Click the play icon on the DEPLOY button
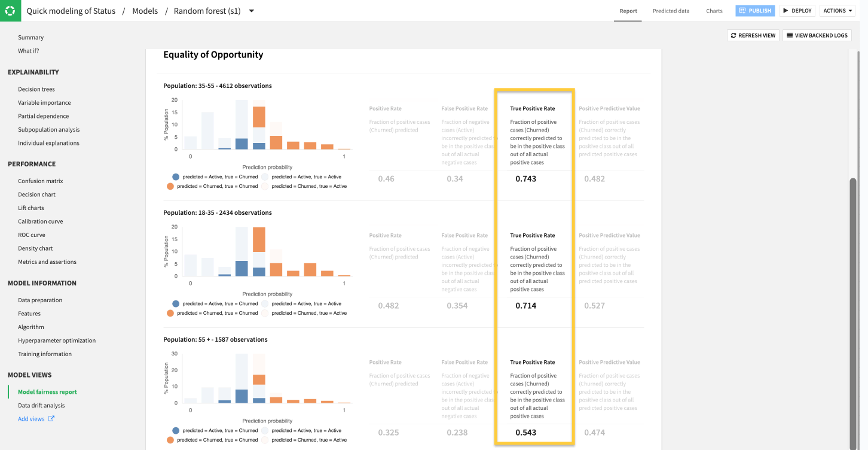 click(784, 10)
